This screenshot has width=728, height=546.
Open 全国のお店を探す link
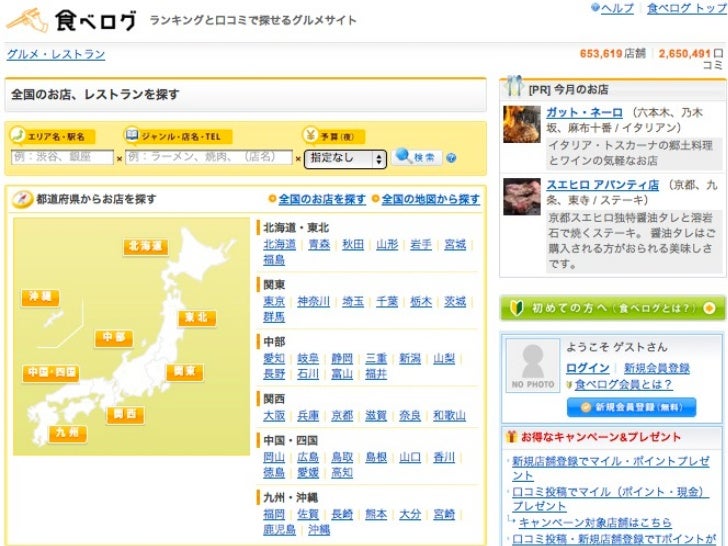[322, 199]
